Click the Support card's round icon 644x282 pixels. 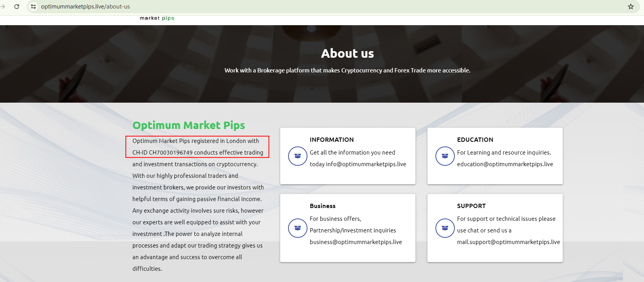[x=445, y=228]
